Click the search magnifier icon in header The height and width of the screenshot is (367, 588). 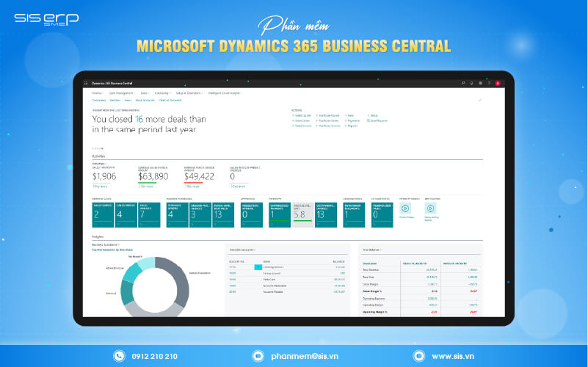pyautogui.click(x=464, y=84)
